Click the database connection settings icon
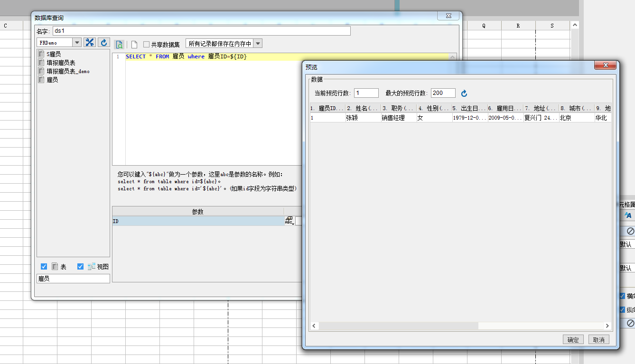 pyautogui.click(x=90, y=43)
